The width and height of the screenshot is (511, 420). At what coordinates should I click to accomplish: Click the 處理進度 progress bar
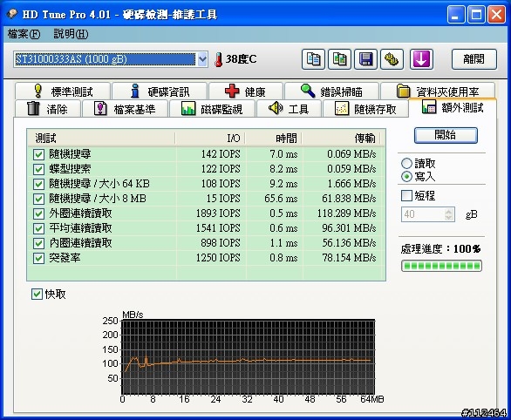(441, 266)
